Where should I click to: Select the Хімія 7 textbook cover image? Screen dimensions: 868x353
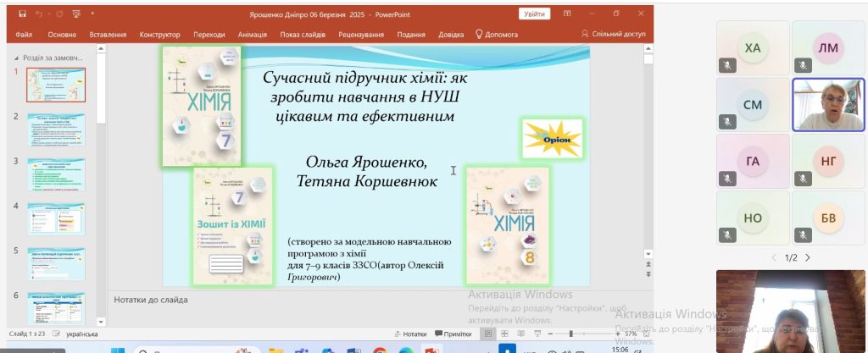pyautogui.click(x=202, y=106)
